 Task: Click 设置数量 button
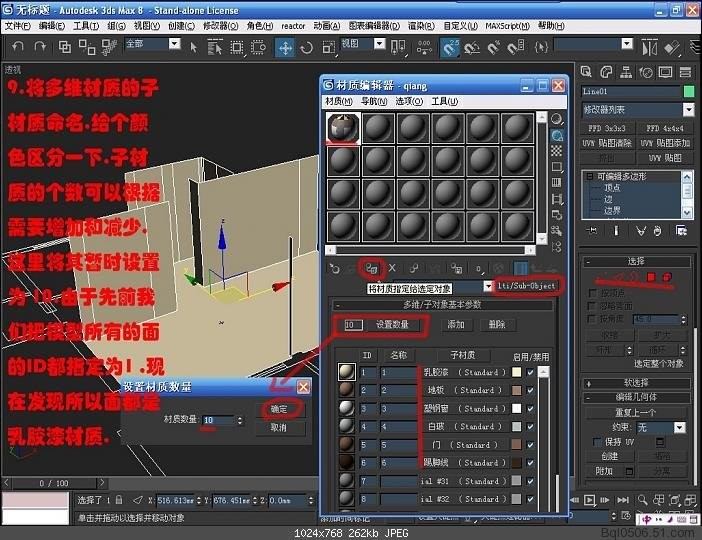pyautogui.click(x=393, y=325)
